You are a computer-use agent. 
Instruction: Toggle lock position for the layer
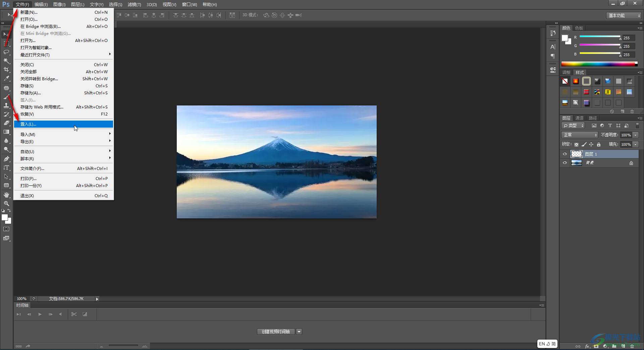click(x=591, y=144)
